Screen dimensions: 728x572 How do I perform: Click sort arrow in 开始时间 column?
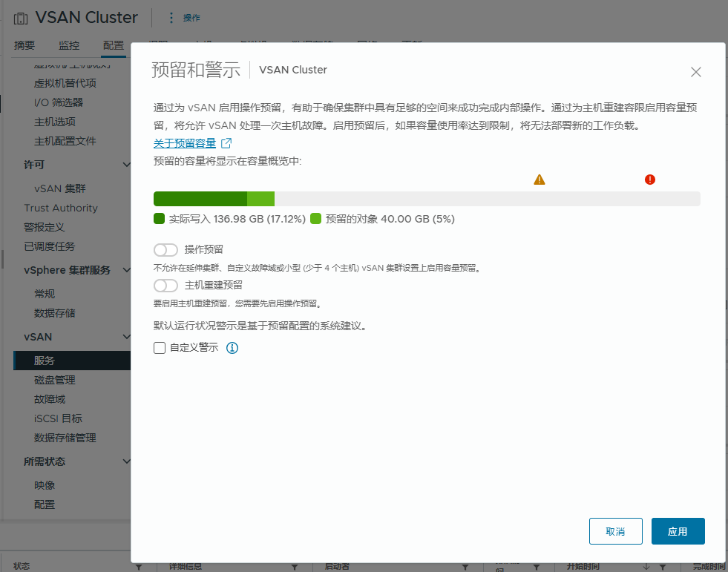(646, 566)
